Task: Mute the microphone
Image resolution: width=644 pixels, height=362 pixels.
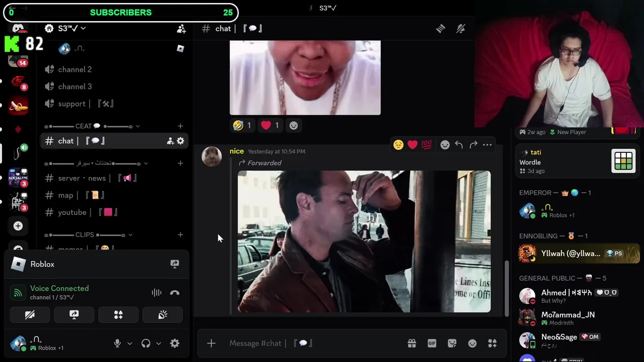Action: (x=117, y=343)
